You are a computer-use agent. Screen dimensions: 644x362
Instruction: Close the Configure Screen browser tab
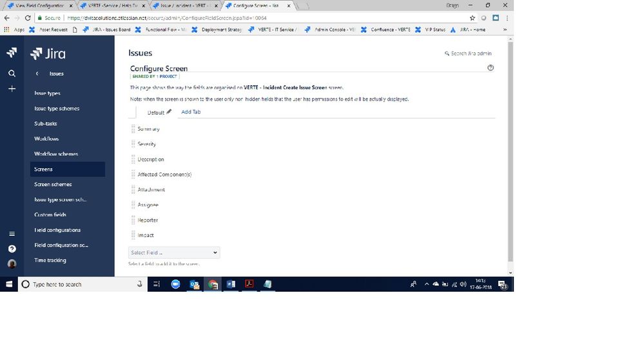(x=289, y=6)
